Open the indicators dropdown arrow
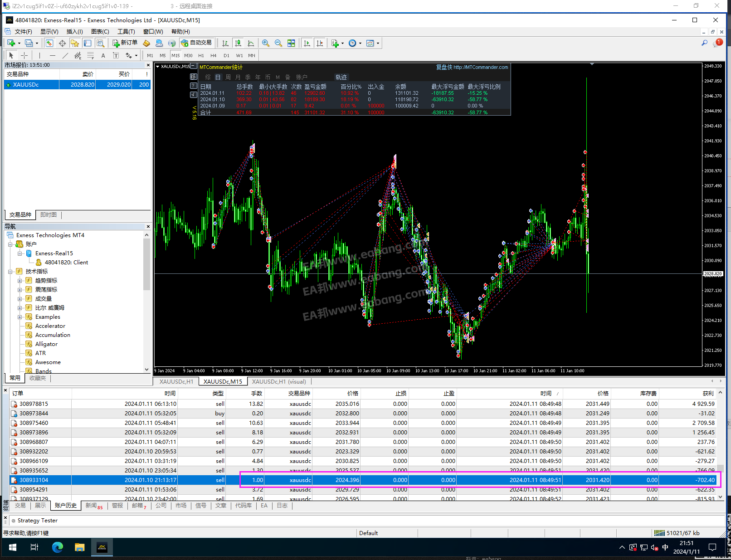731x560 pixels. point(342,43)
